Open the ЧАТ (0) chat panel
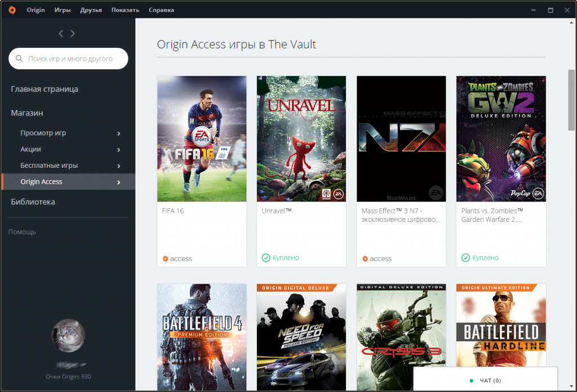577x392 pixels. pyautogui.click(x=485, y=380)
